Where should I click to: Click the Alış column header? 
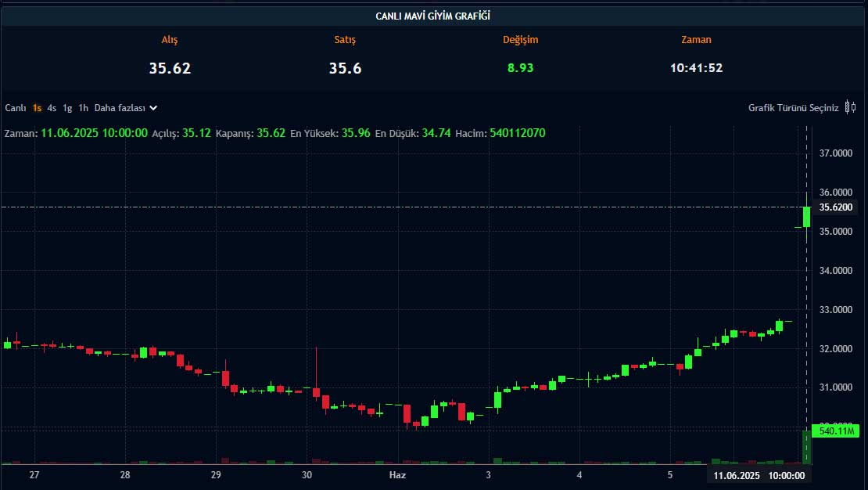click(x=170, y=40)
